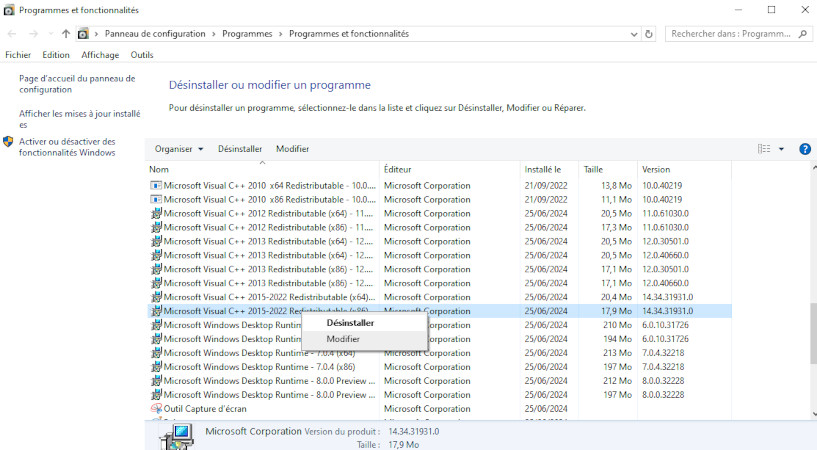Click the icon of Visual C++ 2012 (x86) row
Image resolution: width=817 pixels, height=450 pixels.
pos(156,228)
